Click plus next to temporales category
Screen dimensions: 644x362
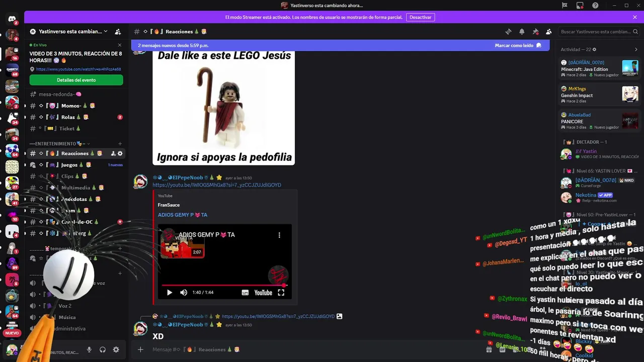tap(120, 249)
